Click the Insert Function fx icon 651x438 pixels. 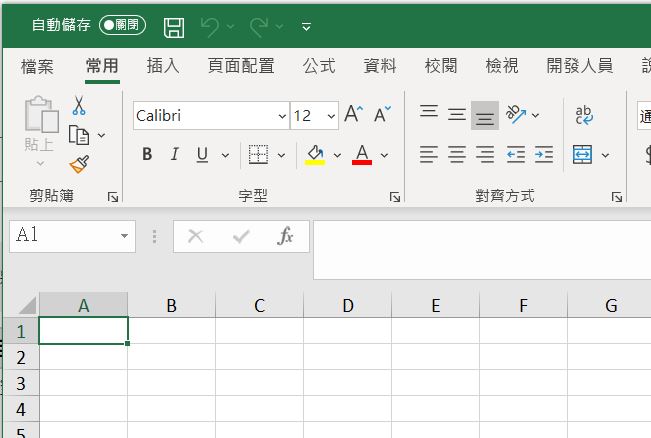285,236
